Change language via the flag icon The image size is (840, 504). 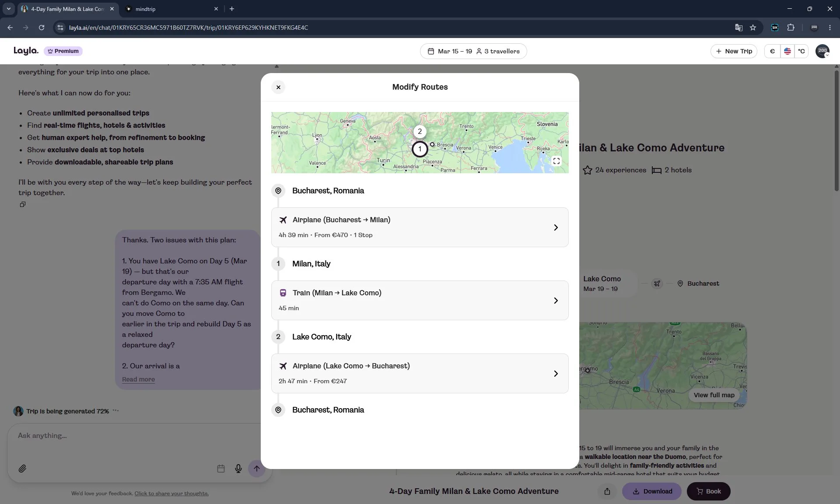(x=787, y=51)
